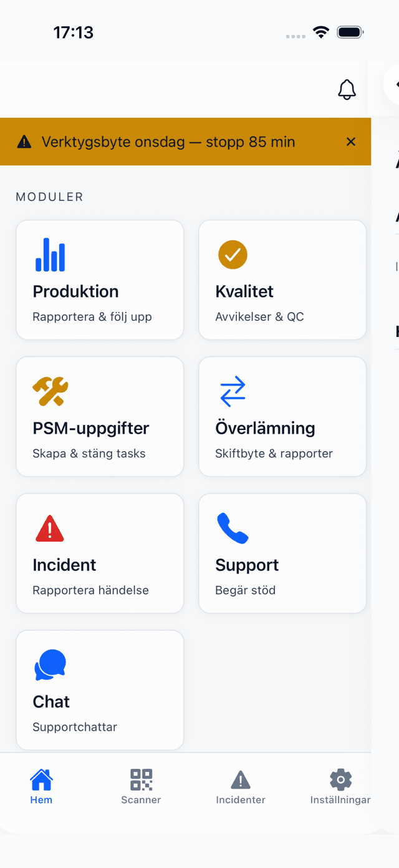Click the warning icon in the yellow banner

coord(24,142)
